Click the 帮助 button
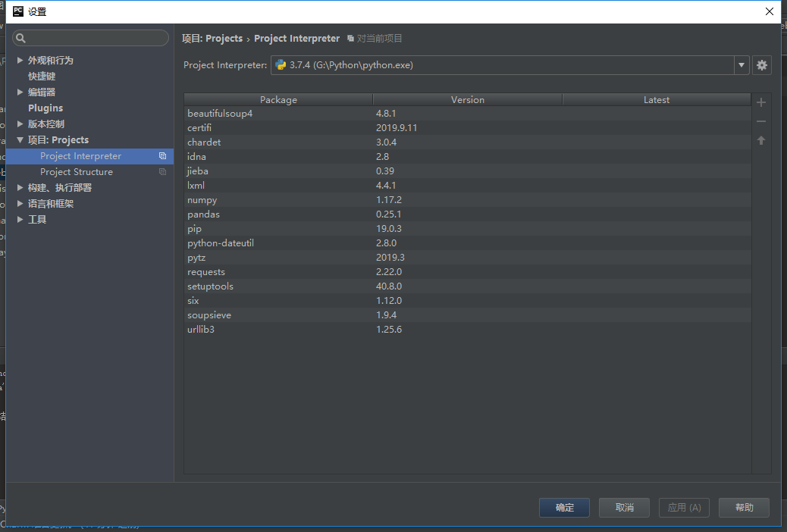The width and height of the screenshot is (787, 532). tap(744, 508)
